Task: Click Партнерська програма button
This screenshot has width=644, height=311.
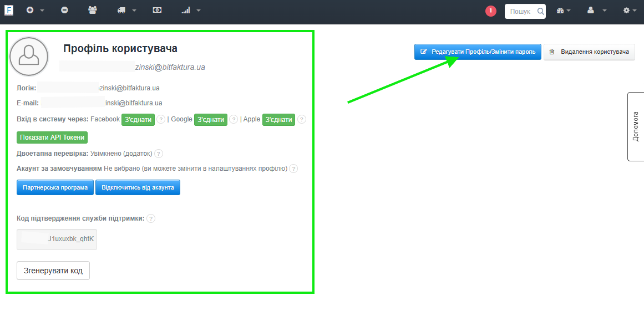Action: pyautogui.click(x=55, y=187)
